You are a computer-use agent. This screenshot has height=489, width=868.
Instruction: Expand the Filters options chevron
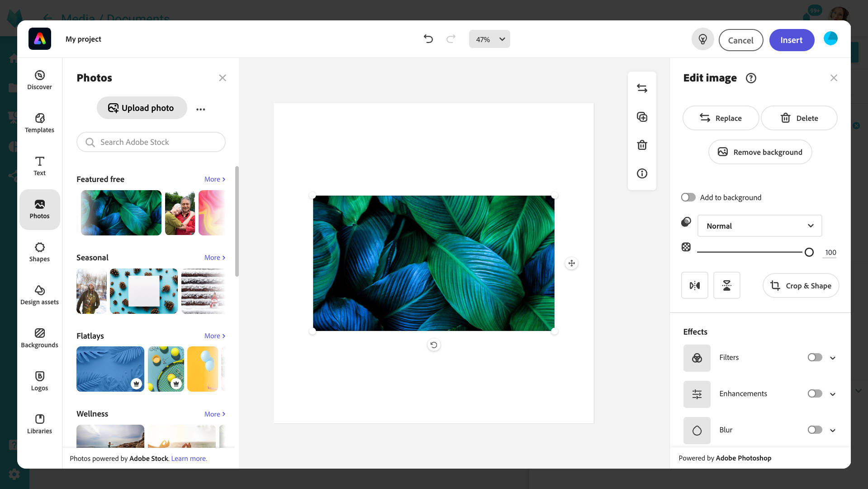833,358
